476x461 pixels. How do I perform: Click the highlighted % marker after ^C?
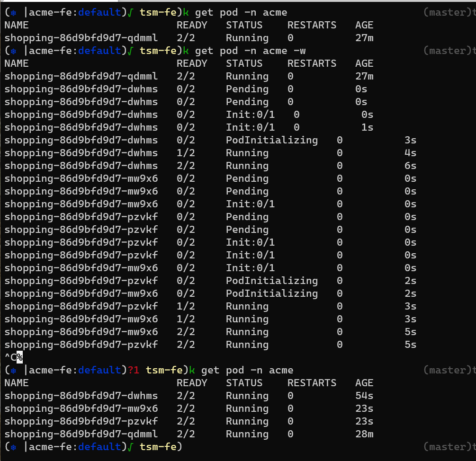tap(20, 357)
